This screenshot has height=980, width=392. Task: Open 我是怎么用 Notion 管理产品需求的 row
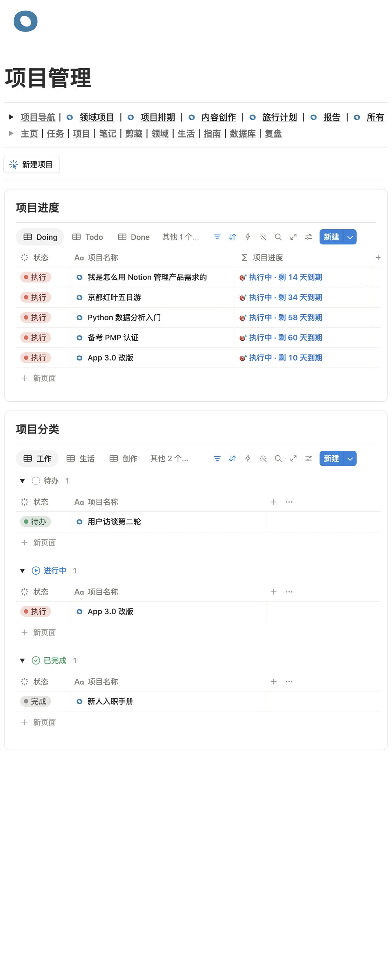click(147, 277)
